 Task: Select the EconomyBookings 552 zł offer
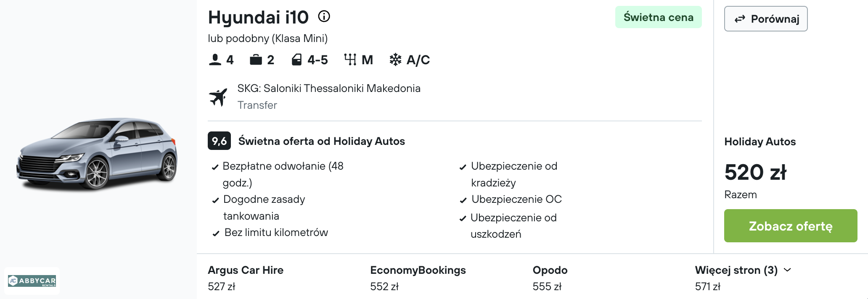(x=418, y=278)
